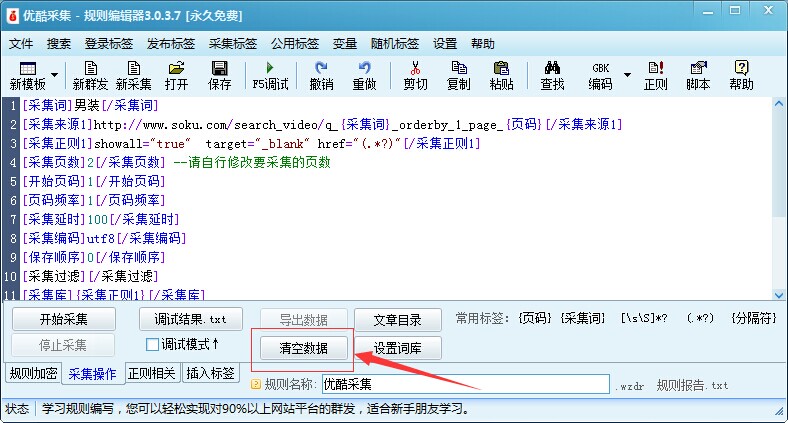
Task: Switch to the 采集操作 tab
Action: pyautogui.click(x=92, y=374)
